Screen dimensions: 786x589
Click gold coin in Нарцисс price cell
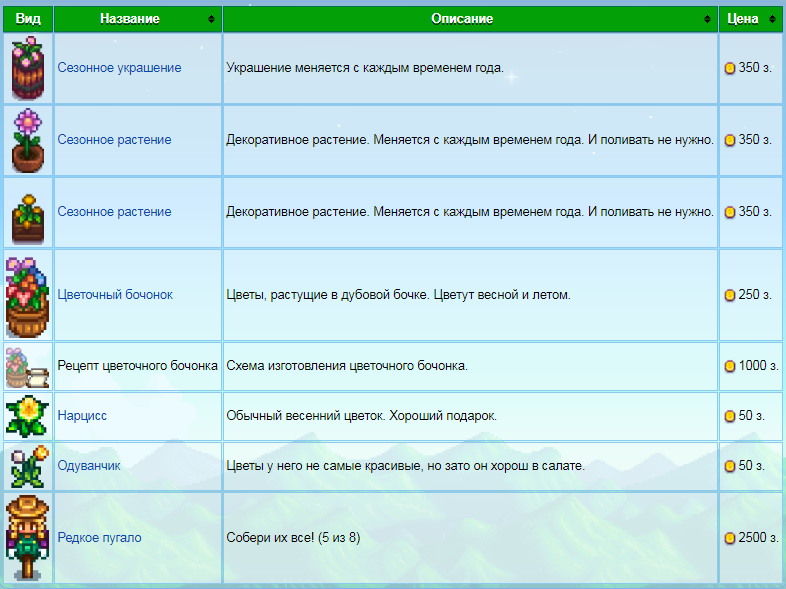[730, 416]
